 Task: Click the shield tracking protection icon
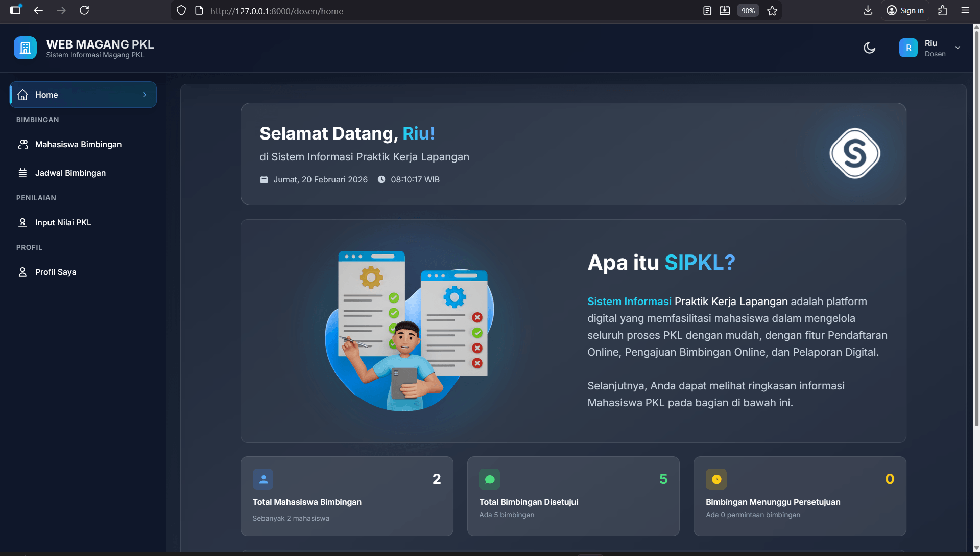coord(181,11)
